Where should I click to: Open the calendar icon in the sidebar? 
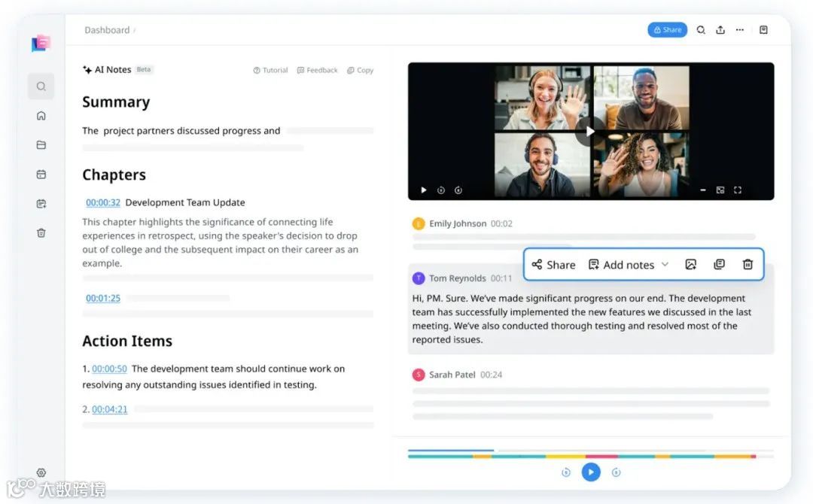[x=41, y=175]
